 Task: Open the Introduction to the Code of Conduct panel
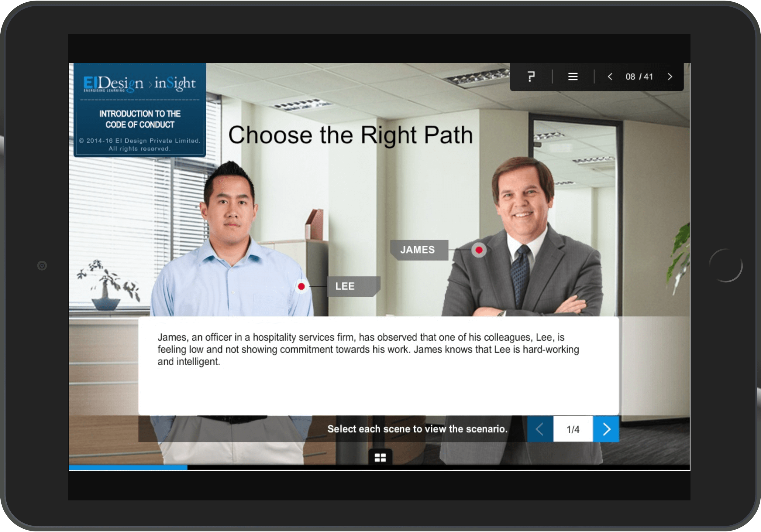(139, 119)
